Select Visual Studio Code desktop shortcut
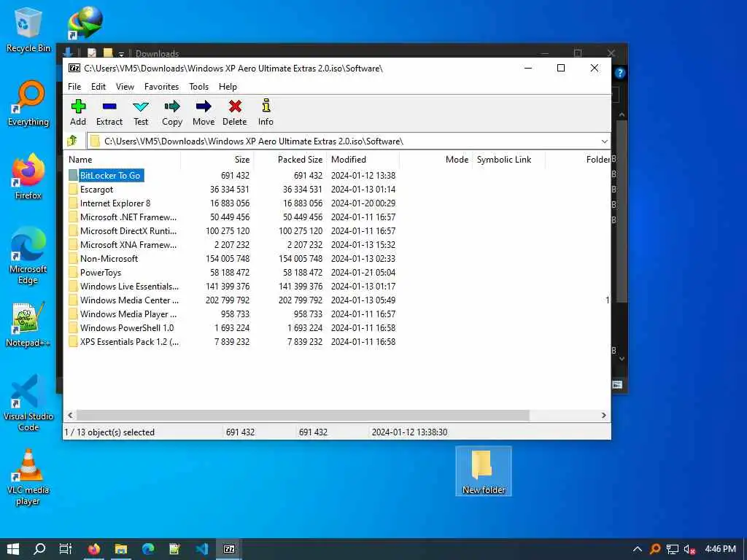Viewport: 747px width, 560px height. [28, 402]
